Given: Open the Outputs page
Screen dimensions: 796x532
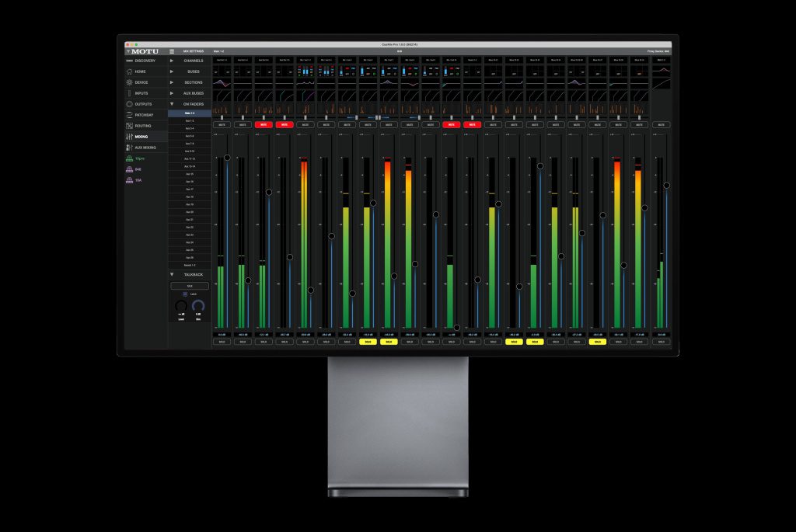Looking at the screenshot, I should [145, 104].
